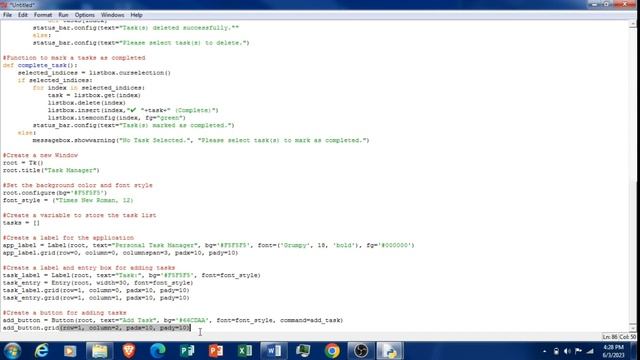Click the listbox.delete(index) line

click(87, 103)
